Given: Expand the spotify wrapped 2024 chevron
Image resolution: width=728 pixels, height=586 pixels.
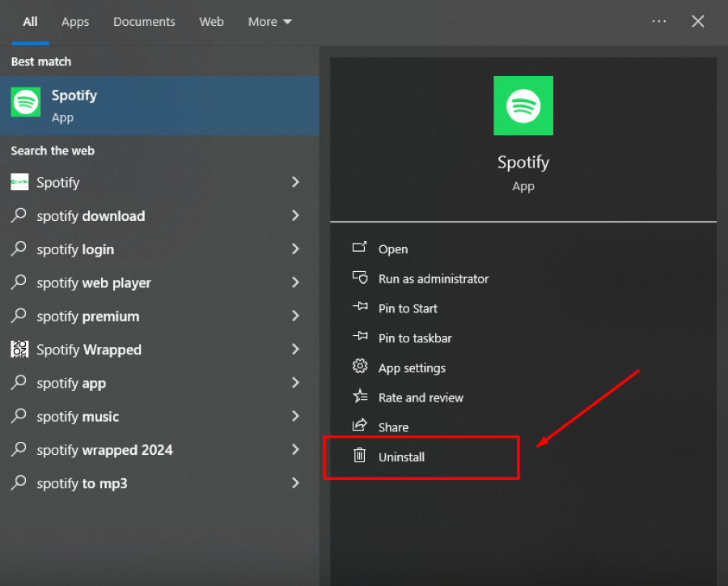Looking at the screenshot, I should [295, 450].
